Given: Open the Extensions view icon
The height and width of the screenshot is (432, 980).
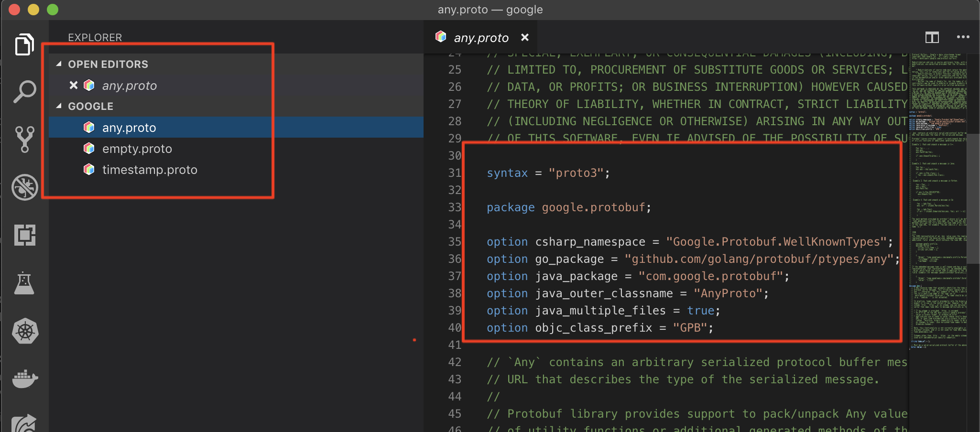Looking at the screenshot, I should click(x=24, y=235).
